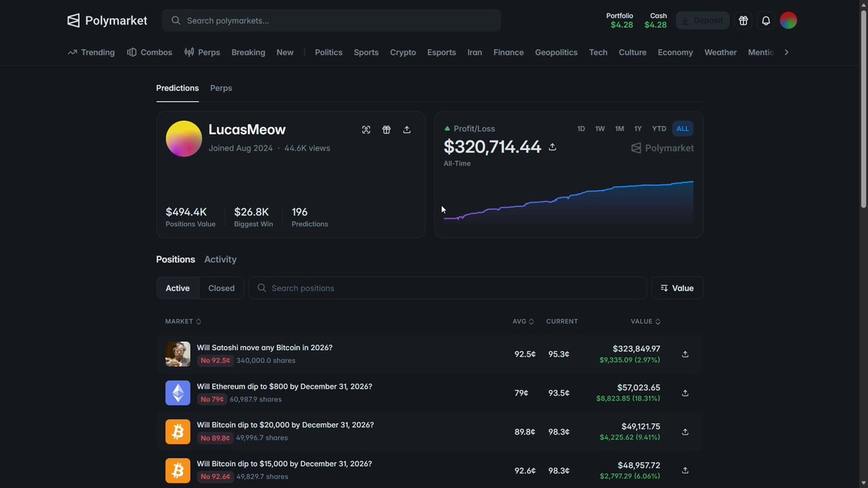Open the Iran category
Viewport: 868px width, 488px height.
pos(475,52)
